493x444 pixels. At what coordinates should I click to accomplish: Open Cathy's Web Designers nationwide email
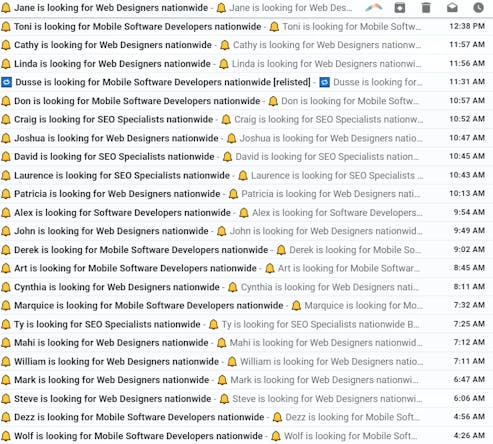[x=246, y=45]
